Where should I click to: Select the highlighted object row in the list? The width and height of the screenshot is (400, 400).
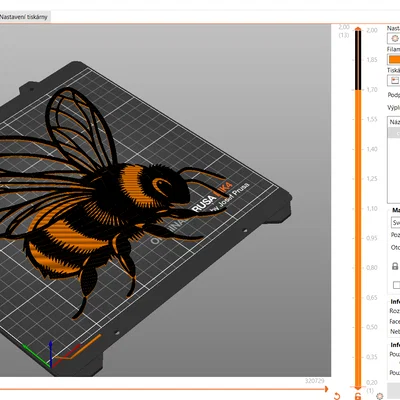coord(394,133)
